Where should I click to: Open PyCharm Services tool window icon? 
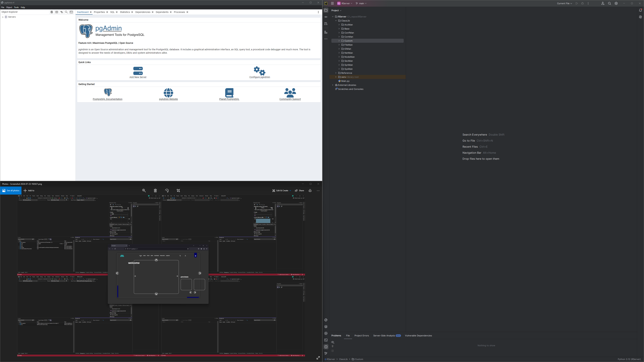coord(326,334)
